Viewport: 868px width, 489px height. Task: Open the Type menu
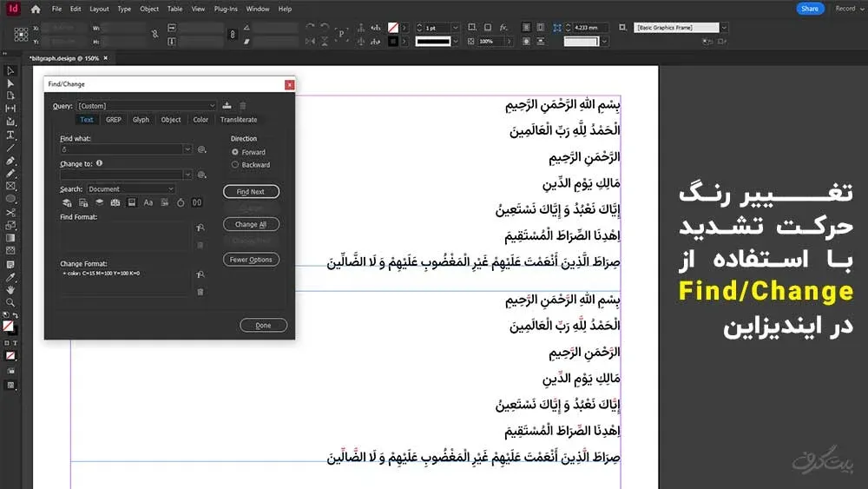(124, 9)
